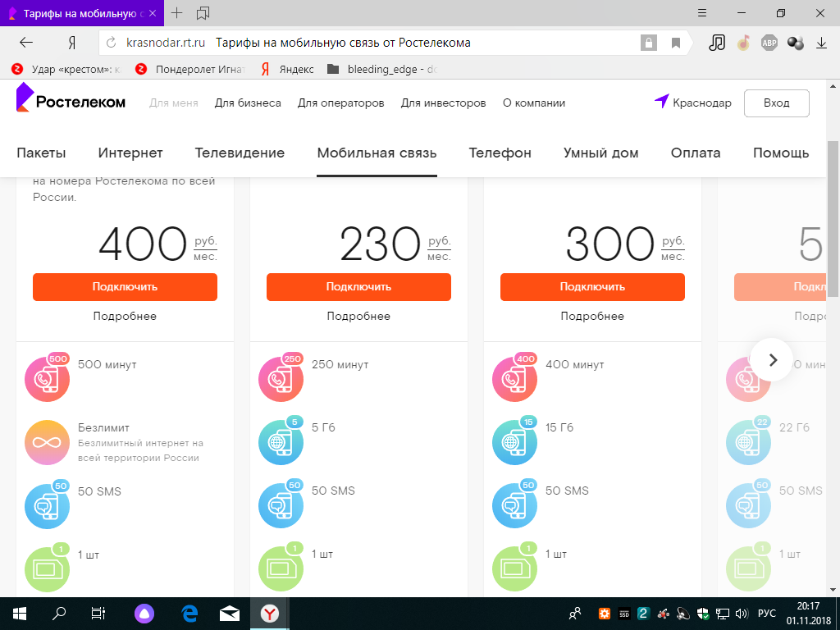Click the Вход login button
This screenshot has width=840, height=630.
pyautogui.click(x=776, y=103)
